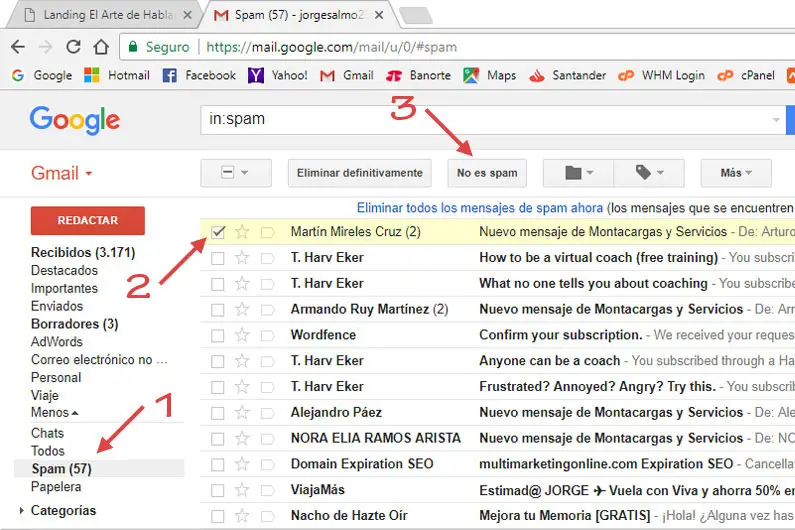Image resolution: width=795 pixels, height=530 pixels.
Task: Click the browser address bar URL
Action: [x=332, y=47]
